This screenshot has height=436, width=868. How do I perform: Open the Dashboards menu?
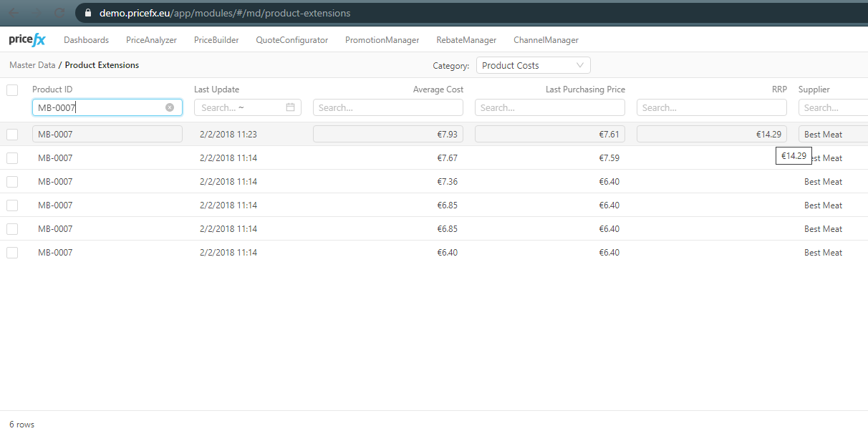coord(86,40)
